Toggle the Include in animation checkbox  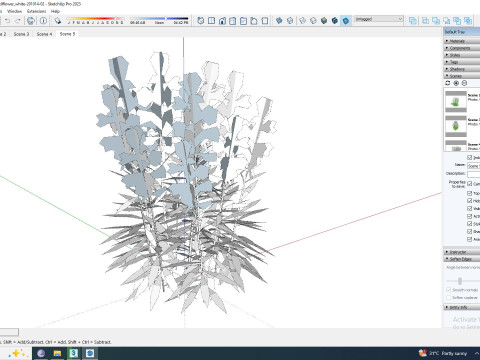[470, 157]
